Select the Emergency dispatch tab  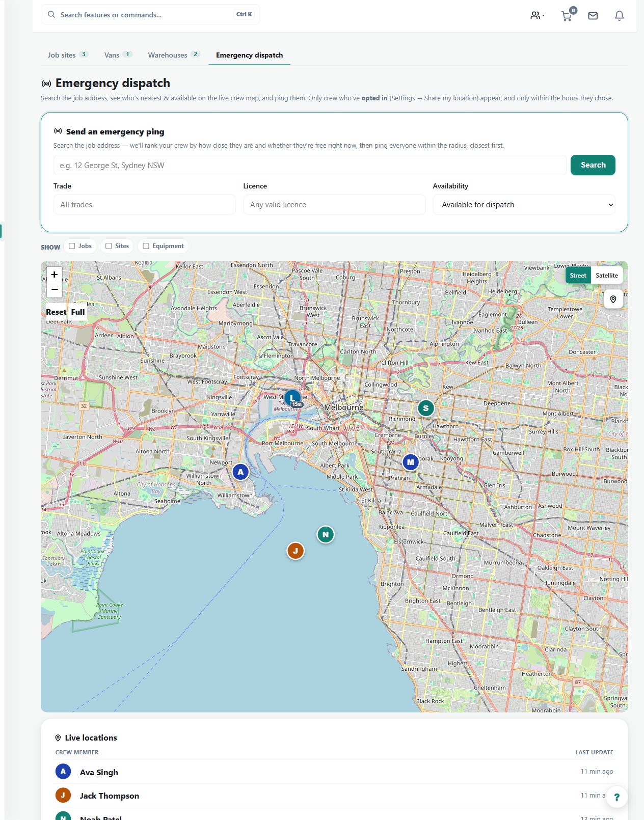tap(249, 55)
